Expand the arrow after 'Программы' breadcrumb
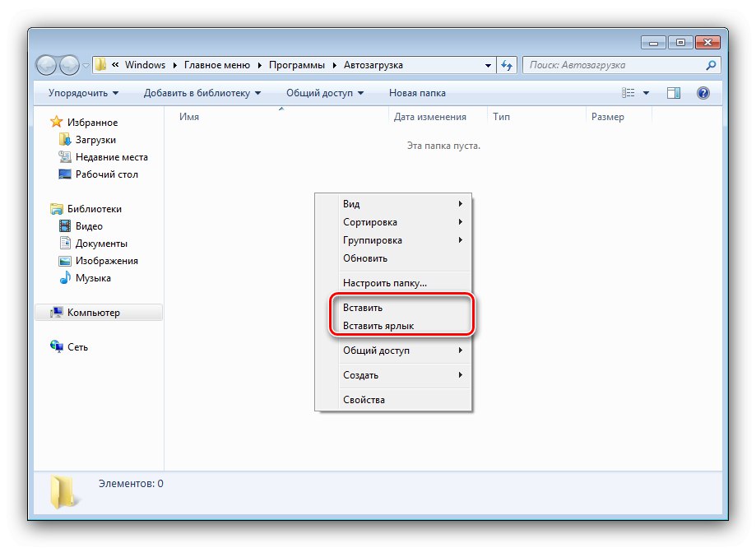756x548 pixels. pyautogui.click(x=334, y=65)
